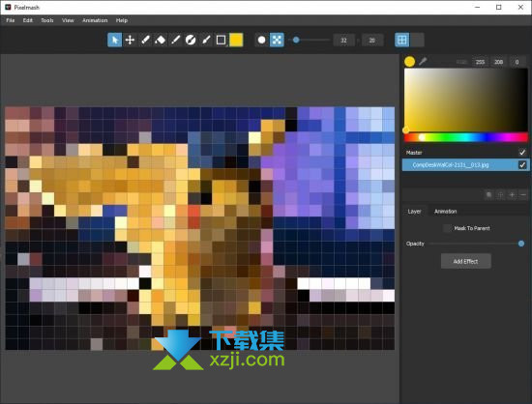
Task: Switch to the Layer tab
Action: click(x=414, y=211)
